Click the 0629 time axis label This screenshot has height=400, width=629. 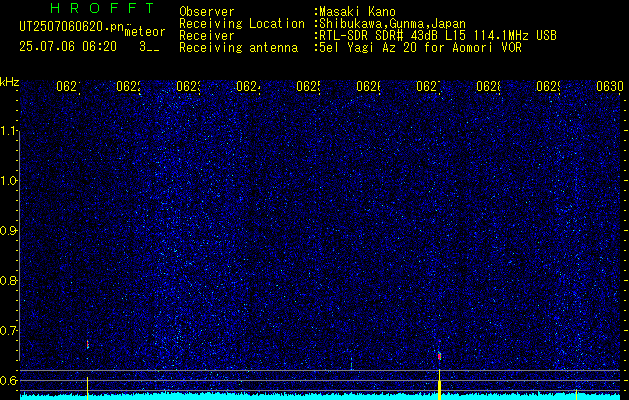point(548,86)
